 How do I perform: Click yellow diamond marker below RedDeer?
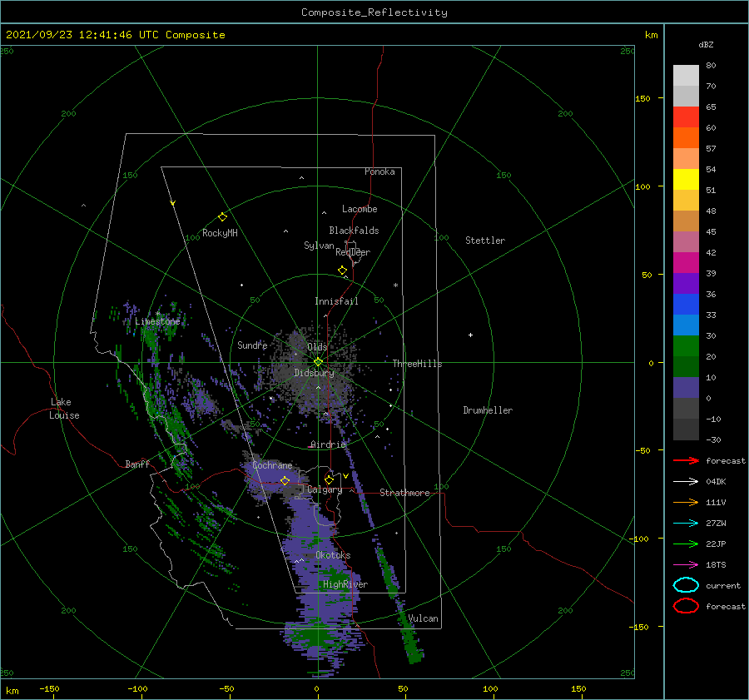tap(343, 271)
